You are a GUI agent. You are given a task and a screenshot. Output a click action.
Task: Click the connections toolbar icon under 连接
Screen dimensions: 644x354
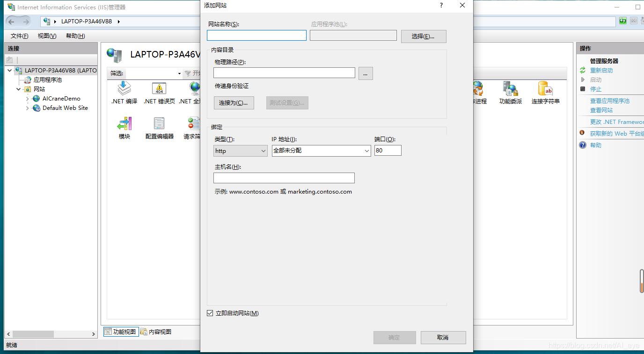9,60
